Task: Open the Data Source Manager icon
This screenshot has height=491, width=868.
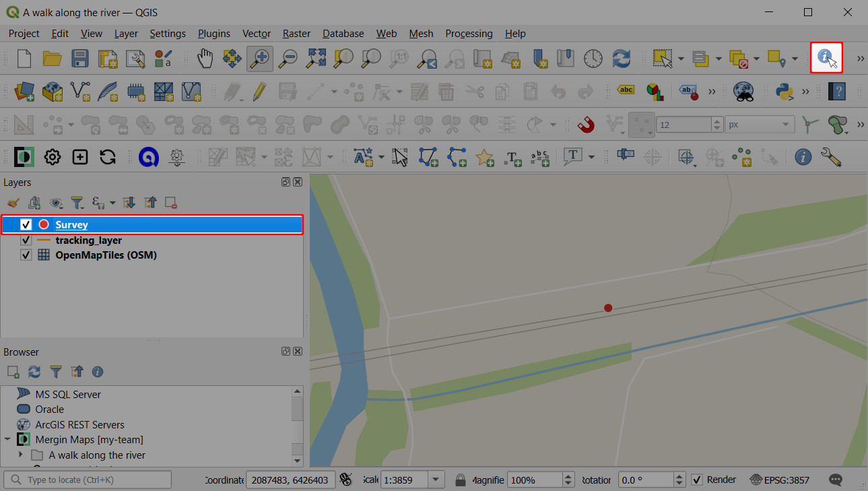Action: pos(25,91)
